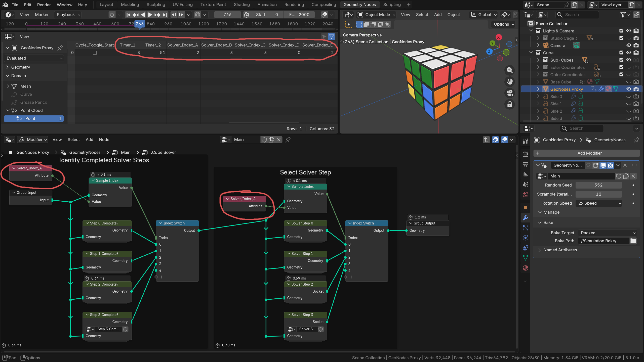
Task: Click the viewport pan hand icon
Action: click(x=510, y=82)
